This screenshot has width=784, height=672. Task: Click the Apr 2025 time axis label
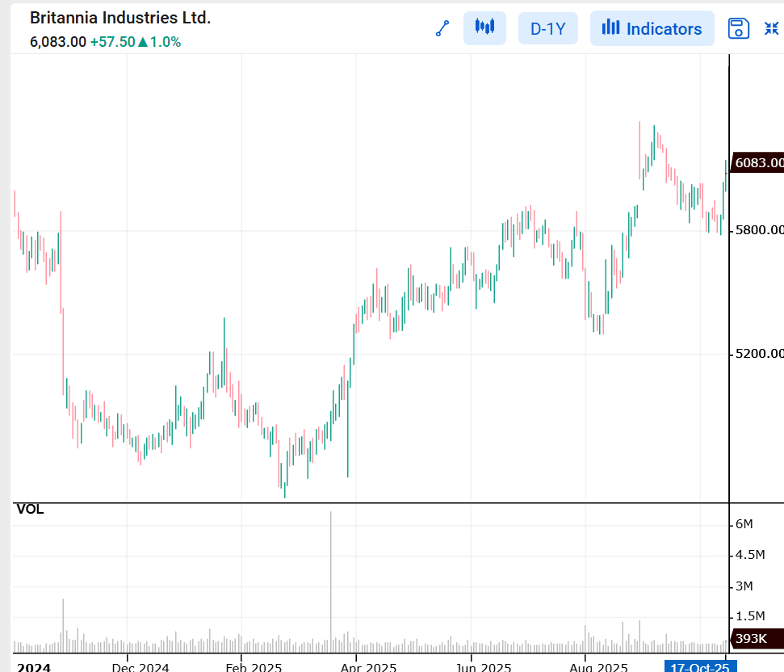pyautogui.click(x=368, y=667)
